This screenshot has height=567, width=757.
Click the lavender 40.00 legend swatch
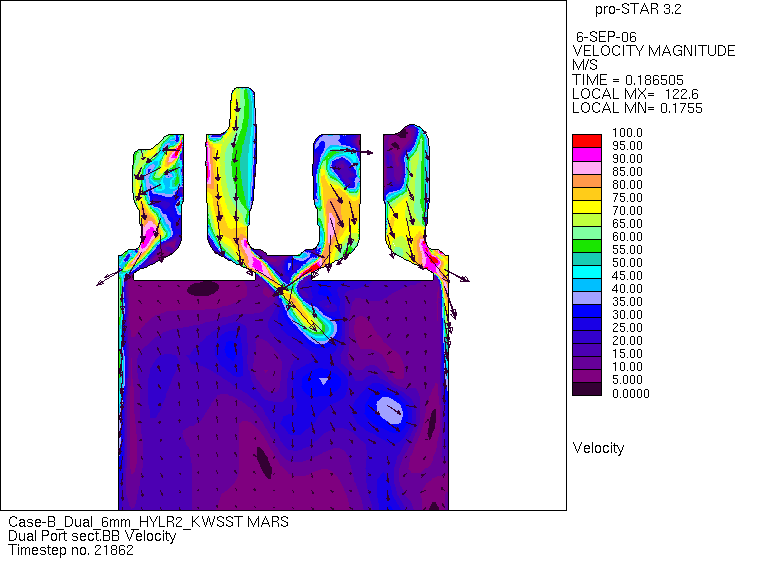[x=587, y=298]
